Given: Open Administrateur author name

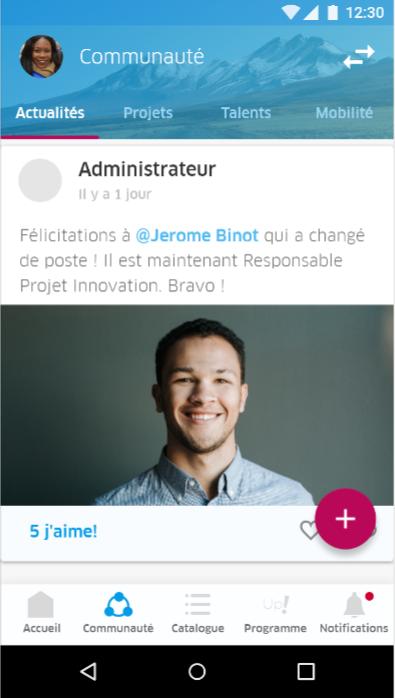Looking at the screenshot, I should point(147,169).
